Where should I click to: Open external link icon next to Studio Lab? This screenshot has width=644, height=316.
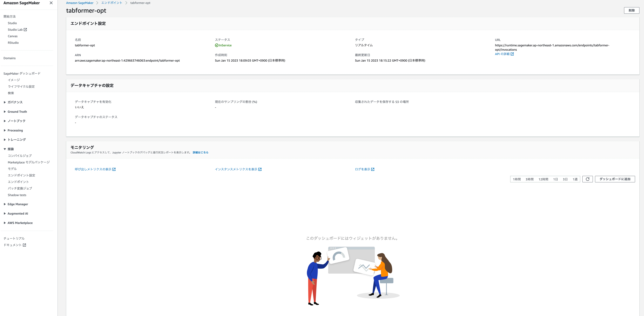click(25, 29)
